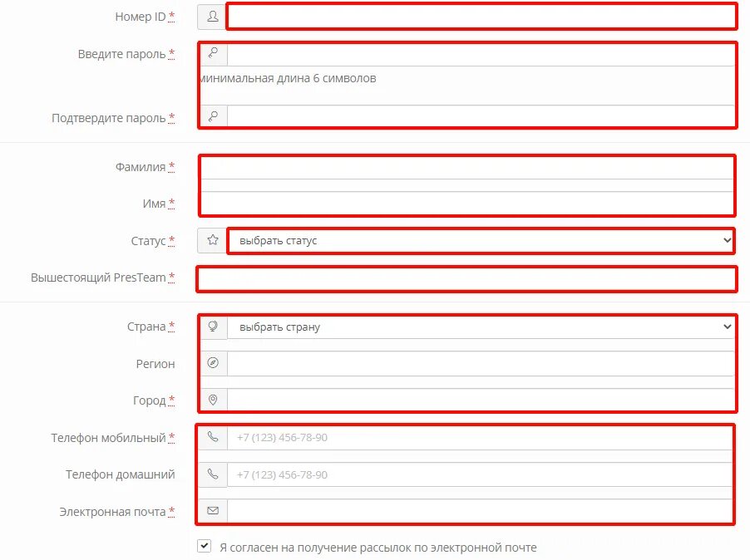Focus the Телефон мобильный input field
The height and width of the screenshot is (560, 750).
(480, 438)
